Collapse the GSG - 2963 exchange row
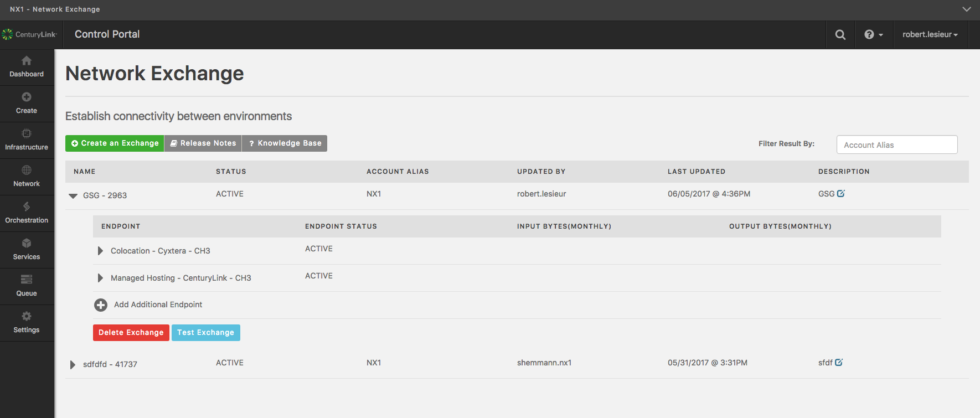Screen dimensions: 980x418 pos(73,196)
